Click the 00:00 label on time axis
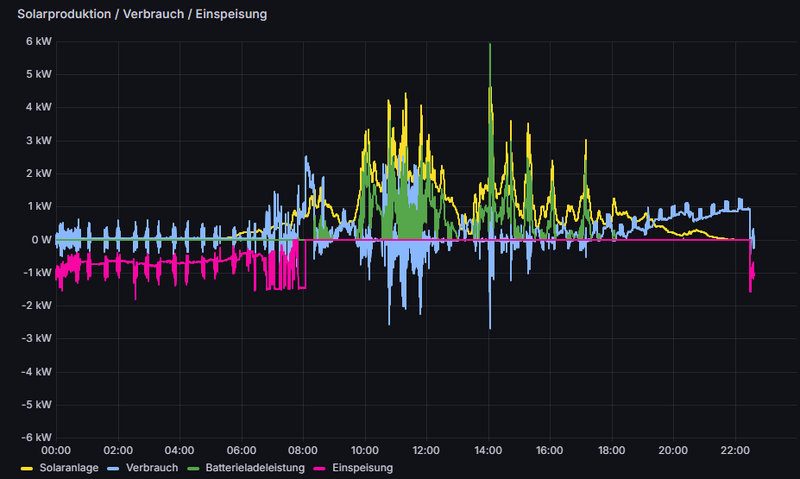Image resolution: width=800 pixels, height=479 pixels. pyautogui.click(x=56, y=450)
